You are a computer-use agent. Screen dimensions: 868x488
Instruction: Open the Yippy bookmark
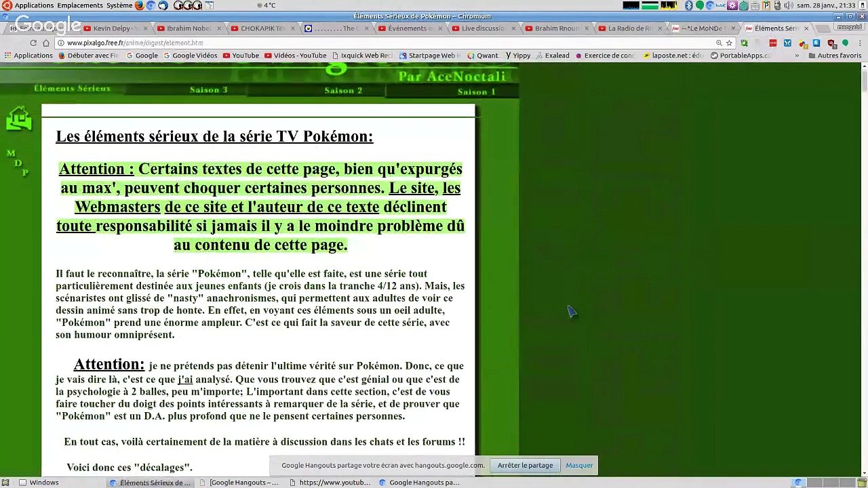tap(519, 56)
